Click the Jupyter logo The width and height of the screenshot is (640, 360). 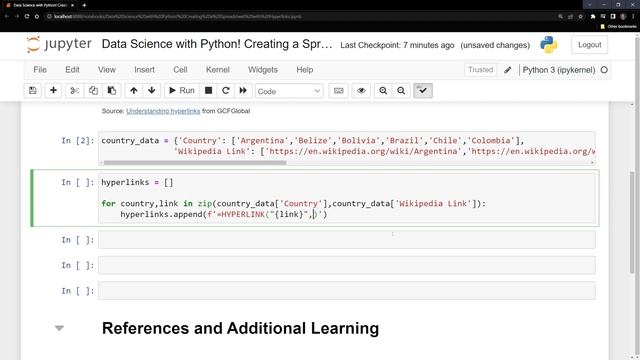tap(59, 44)
